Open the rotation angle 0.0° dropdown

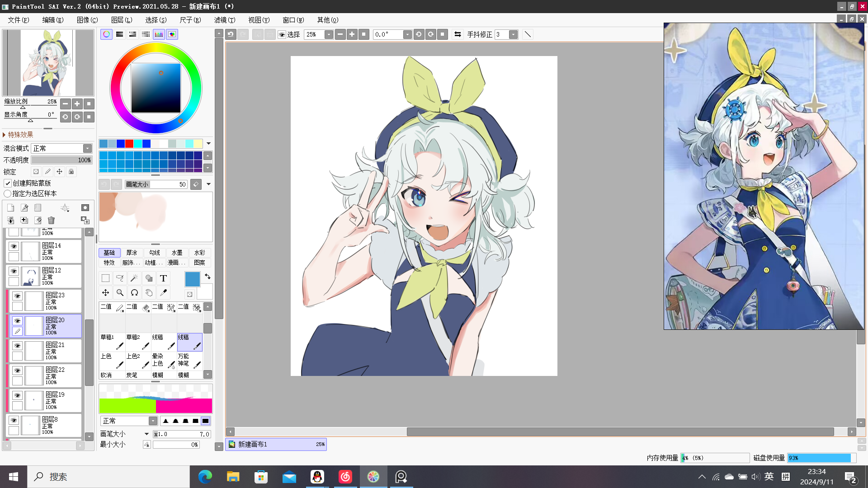click(407, 34)
